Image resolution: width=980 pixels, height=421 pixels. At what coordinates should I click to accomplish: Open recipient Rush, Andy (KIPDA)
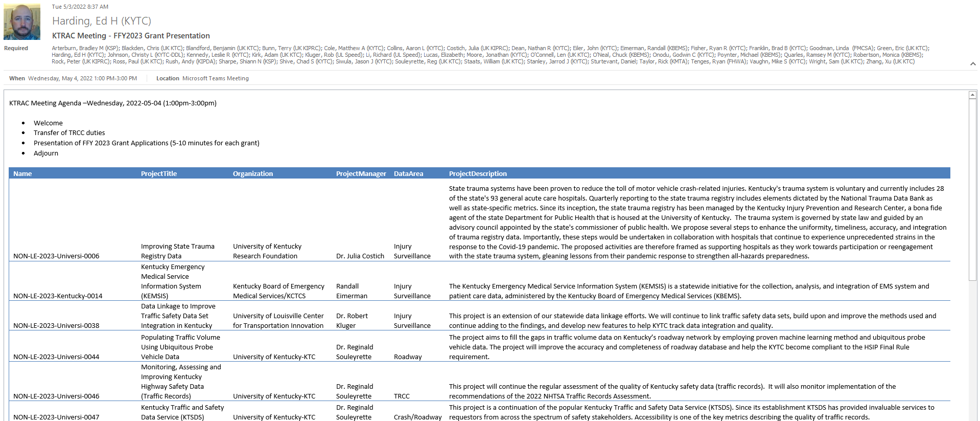point(191,61)
